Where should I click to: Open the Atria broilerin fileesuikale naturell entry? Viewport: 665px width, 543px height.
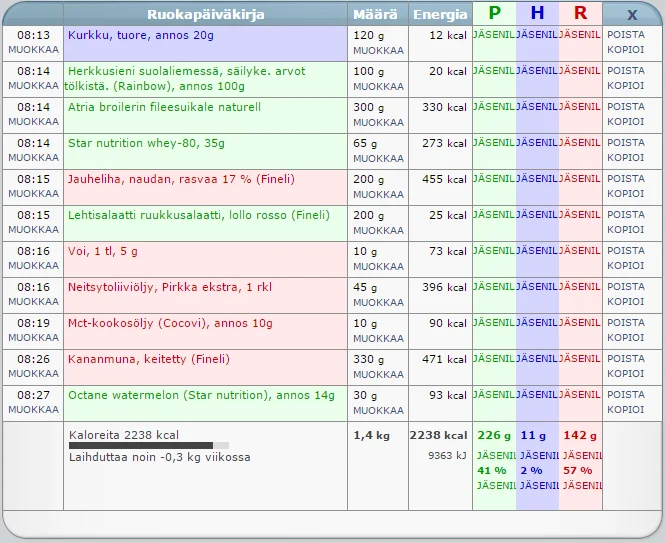[x=164, y=107]
